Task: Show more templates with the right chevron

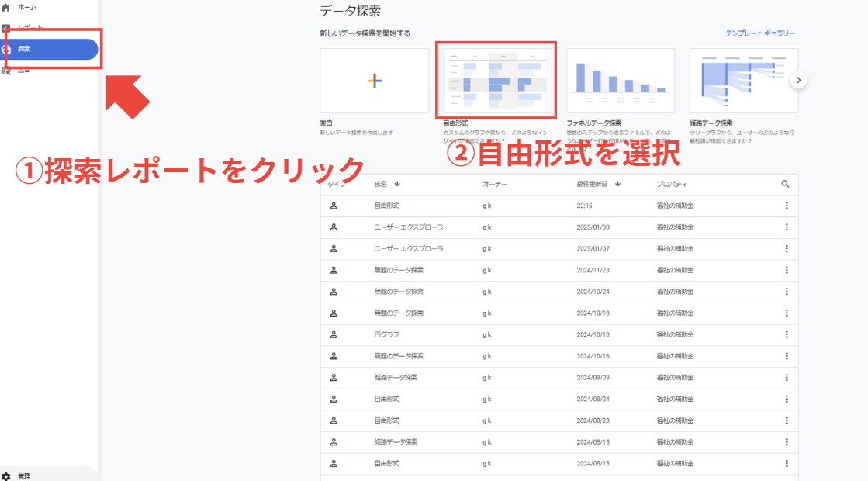Action: 798,80
